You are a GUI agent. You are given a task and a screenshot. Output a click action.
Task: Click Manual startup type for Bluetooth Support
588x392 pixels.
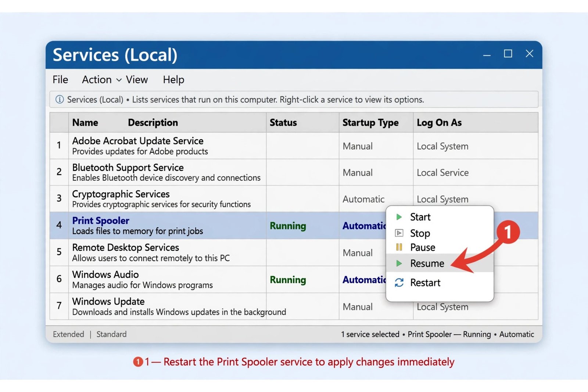pyautogui.click(x=358, y=173)
